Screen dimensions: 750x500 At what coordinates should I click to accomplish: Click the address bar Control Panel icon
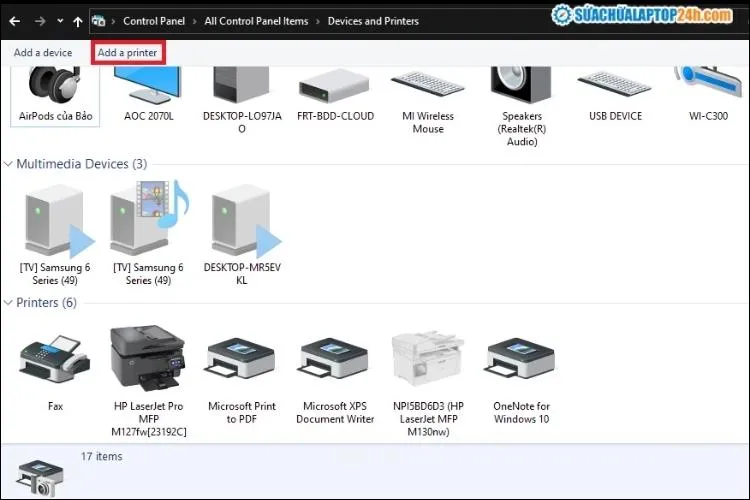click(99, 21)
